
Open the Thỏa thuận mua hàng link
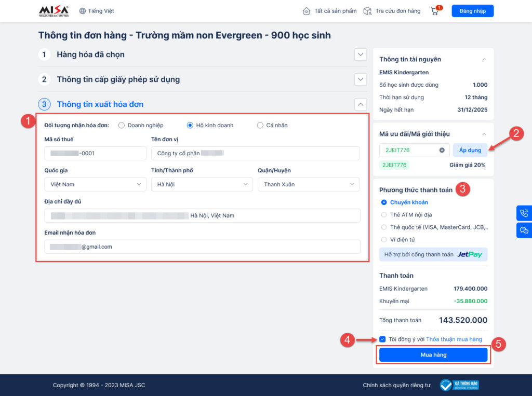(454, 339)
